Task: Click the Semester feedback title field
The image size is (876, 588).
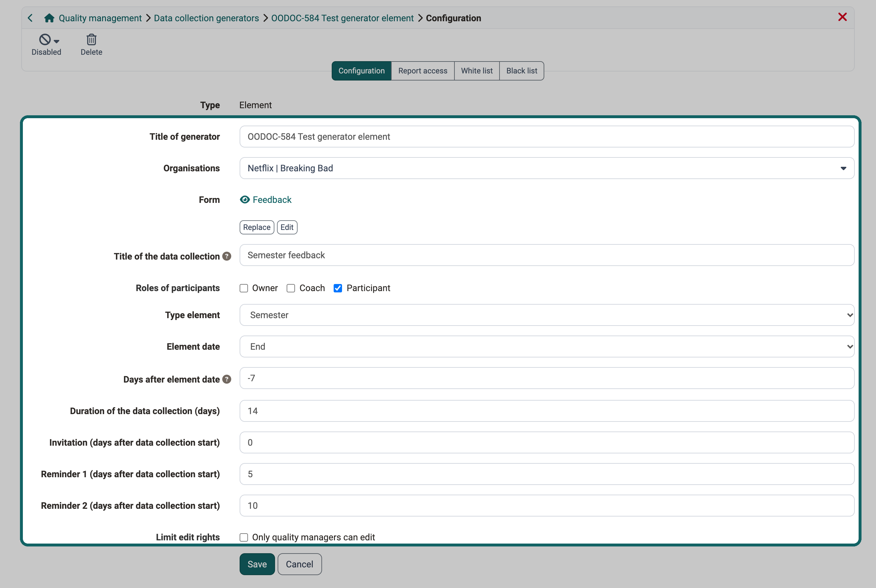Action: point(547,255)
